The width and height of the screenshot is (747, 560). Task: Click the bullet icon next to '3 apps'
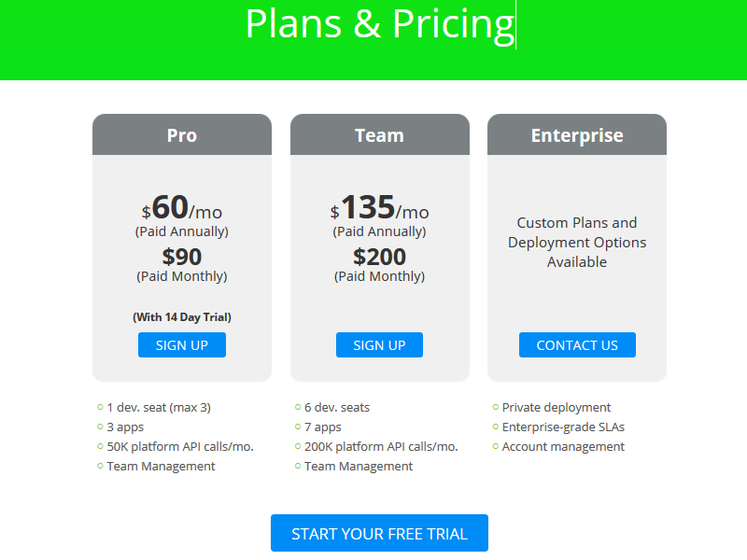(x=100, y=427)
